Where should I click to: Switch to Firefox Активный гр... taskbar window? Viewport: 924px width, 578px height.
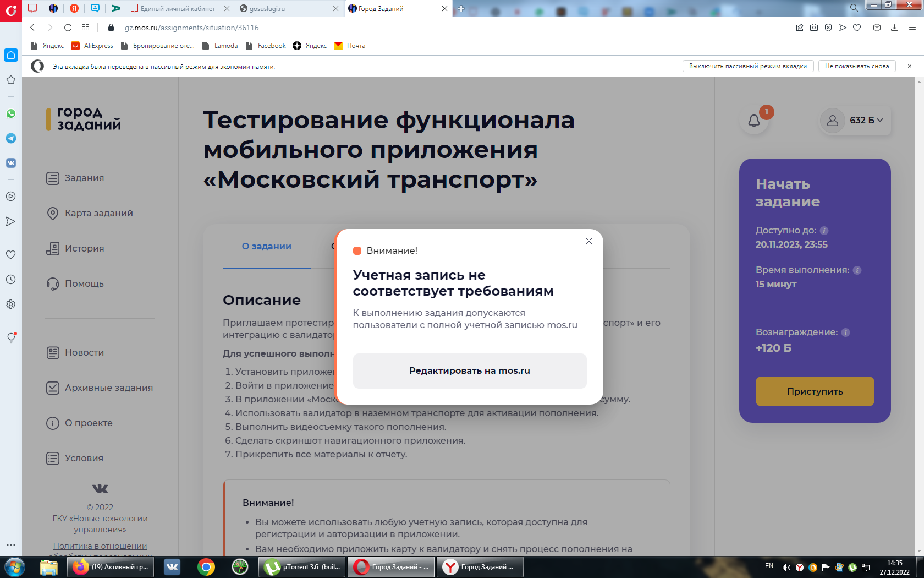(111, 567)
